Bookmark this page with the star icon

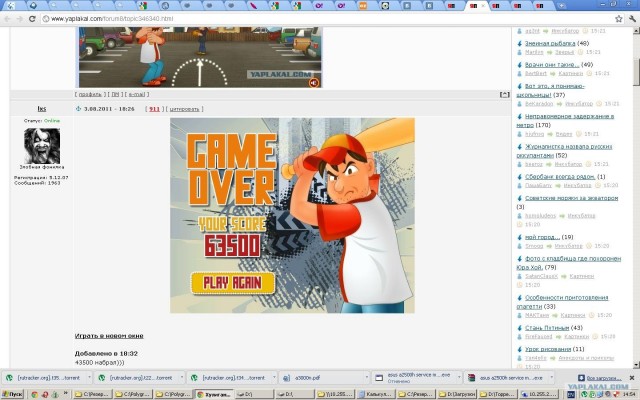(x=619, y=19)
